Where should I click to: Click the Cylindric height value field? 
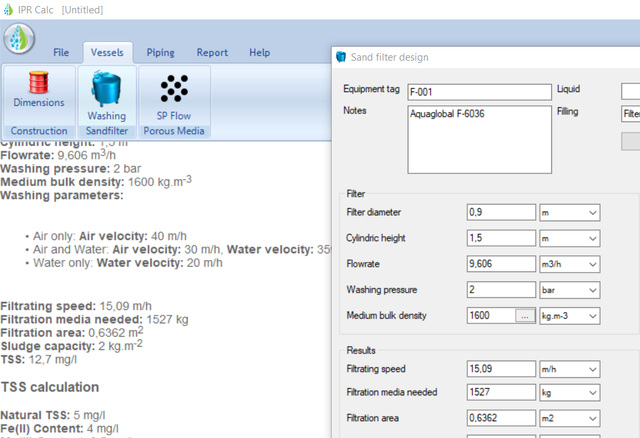click(x=502, y=238)
